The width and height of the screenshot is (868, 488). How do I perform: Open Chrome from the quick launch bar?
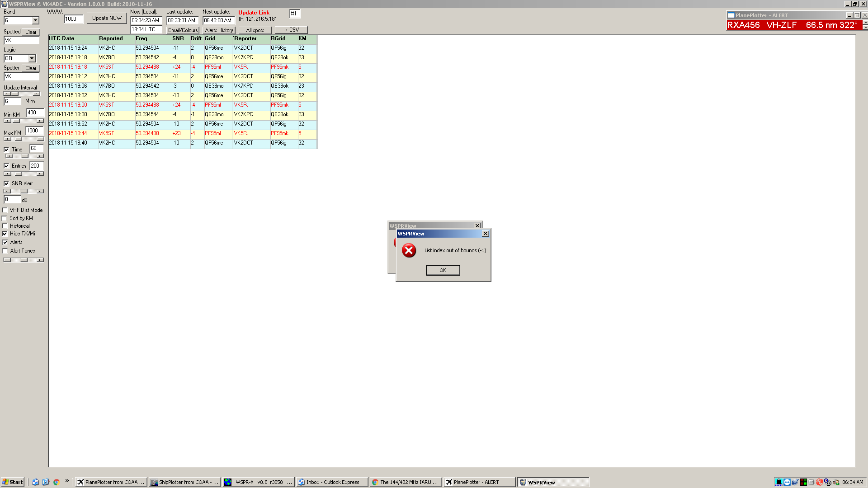coord(57,482)
